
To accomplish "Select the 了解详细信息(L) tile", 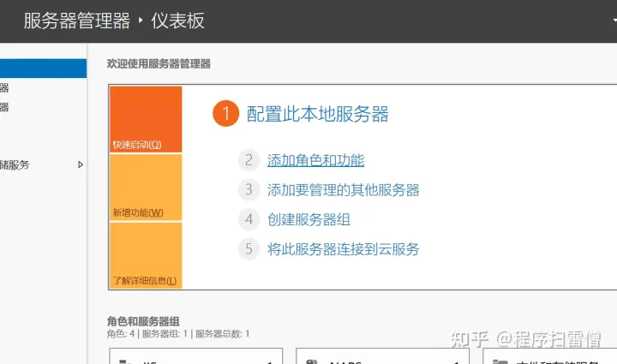I will [146, 255].
